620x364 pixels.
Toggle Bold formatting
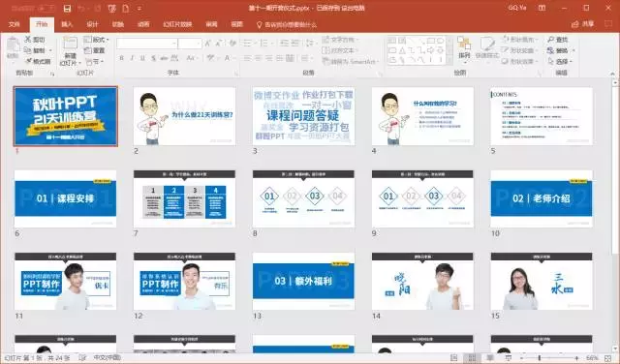point(121,58)
